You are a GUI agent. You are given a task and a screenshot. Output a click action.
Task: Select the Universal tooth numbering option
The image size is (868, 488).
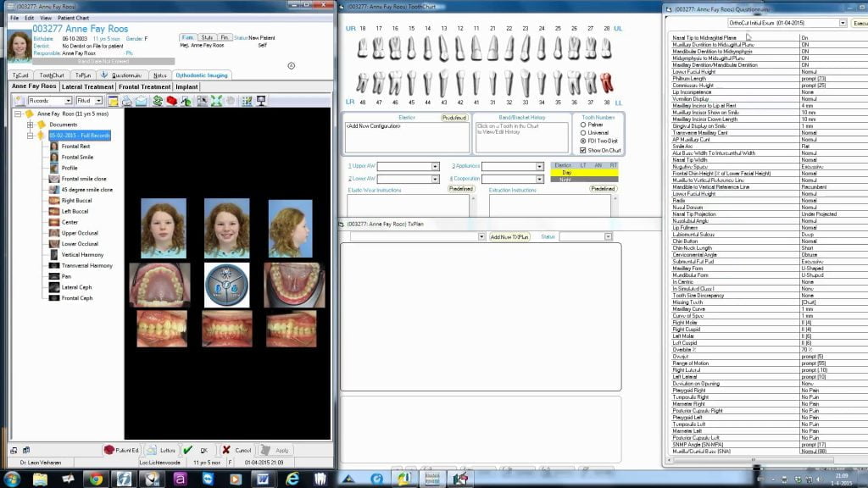582,133
